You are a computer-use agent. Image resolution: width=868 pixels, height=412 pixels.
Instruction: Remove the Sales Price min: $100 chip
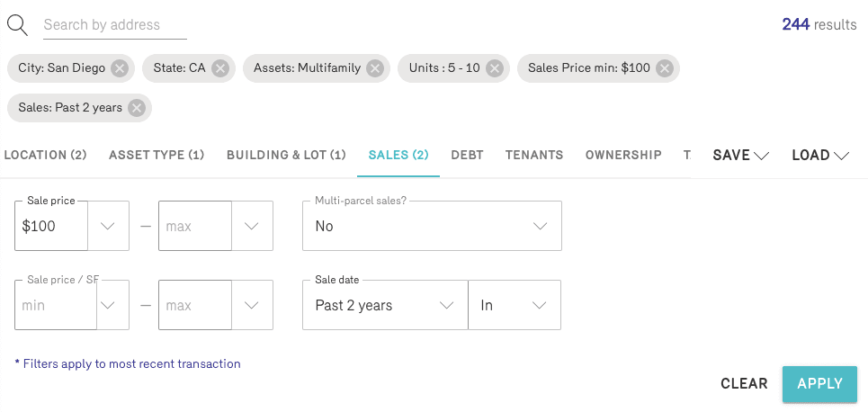click(x=665, y=68)
